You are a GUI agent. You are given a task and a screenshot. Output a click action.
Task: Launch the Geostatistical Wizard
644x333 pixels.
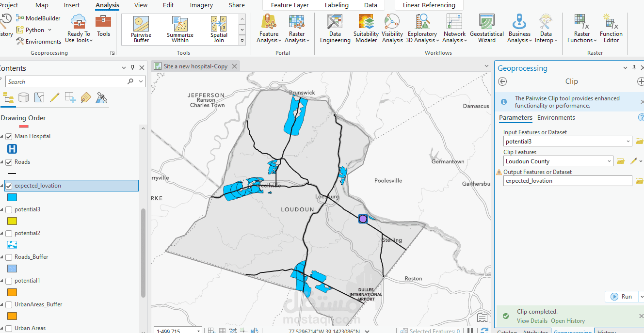point(486,29)
